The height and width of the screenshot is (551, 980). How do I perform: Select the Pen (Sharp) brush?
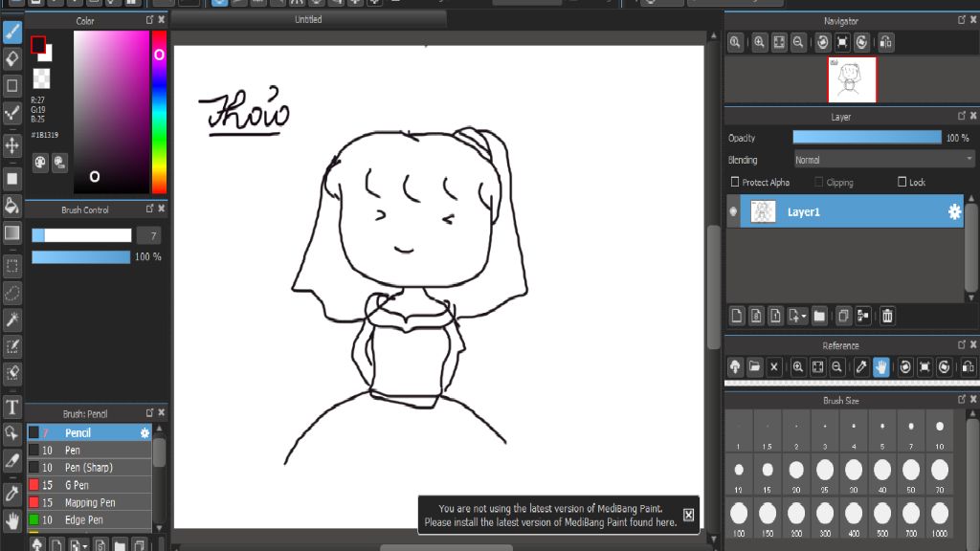point(89,468)
